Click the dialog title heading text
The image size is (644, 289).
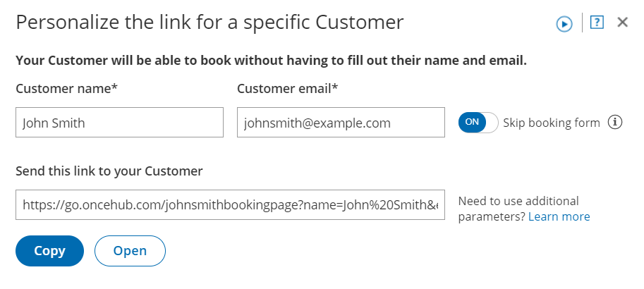(x=209, y=23)
